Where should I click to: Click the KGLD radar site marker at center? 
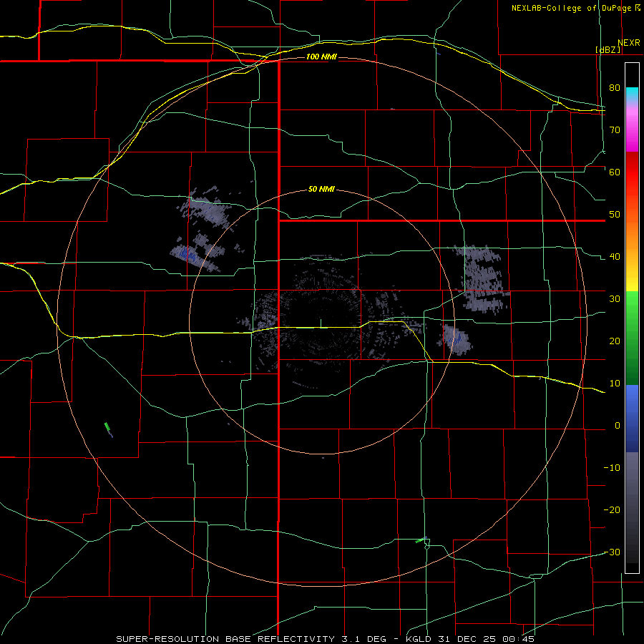tap(321, 323)
